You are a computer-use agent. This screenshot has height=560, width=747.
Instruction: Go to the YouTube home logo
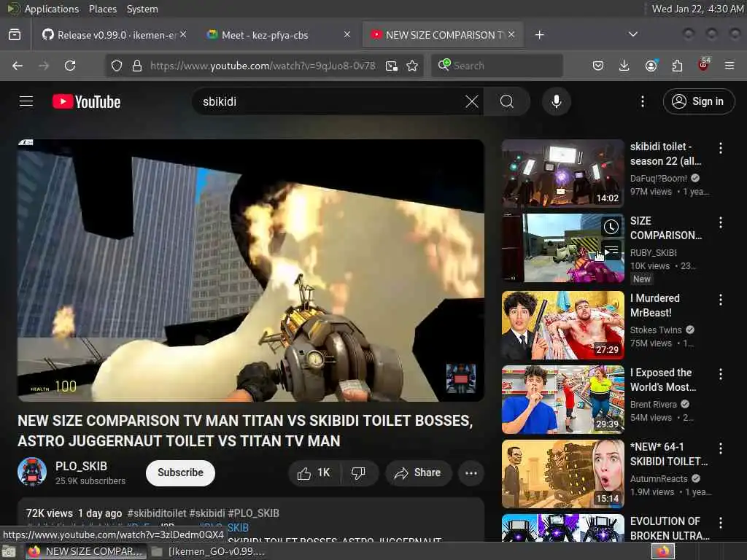86,101
